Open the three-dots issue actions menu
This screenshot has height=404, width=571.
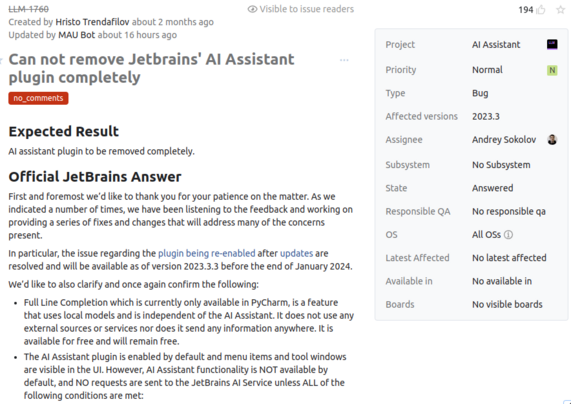point(344,60)
